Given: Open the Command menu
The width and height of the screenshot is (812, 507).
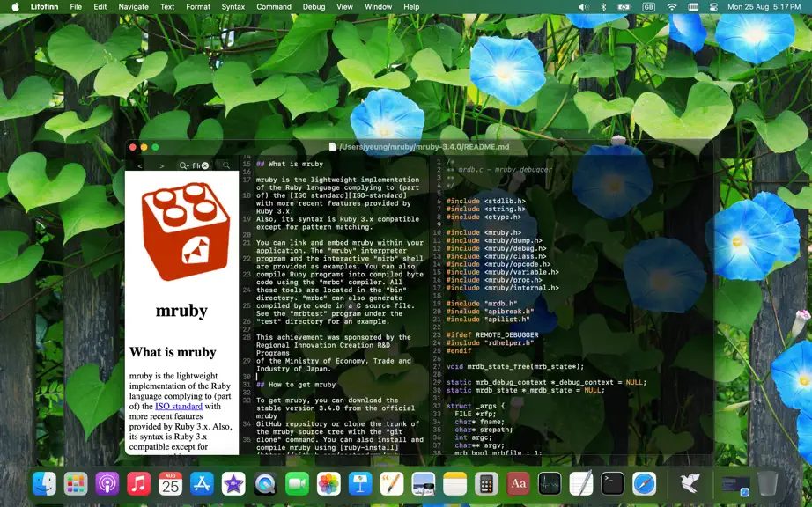Looking at the screenshot, I should click(273, 7).
